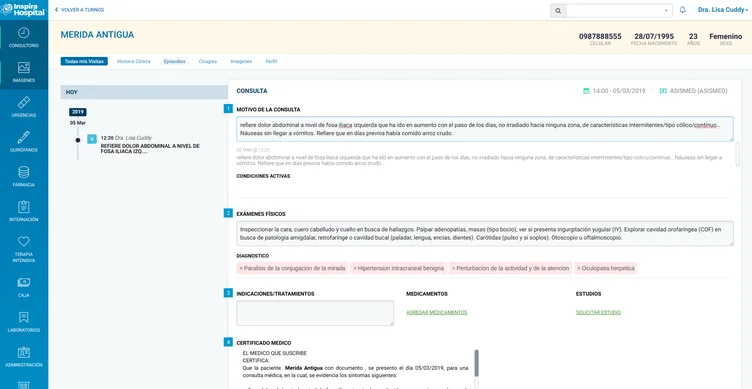Open the Imágenes sidebar icon
Viewport: 752px width, 389px height.
[x=24, y=68]
